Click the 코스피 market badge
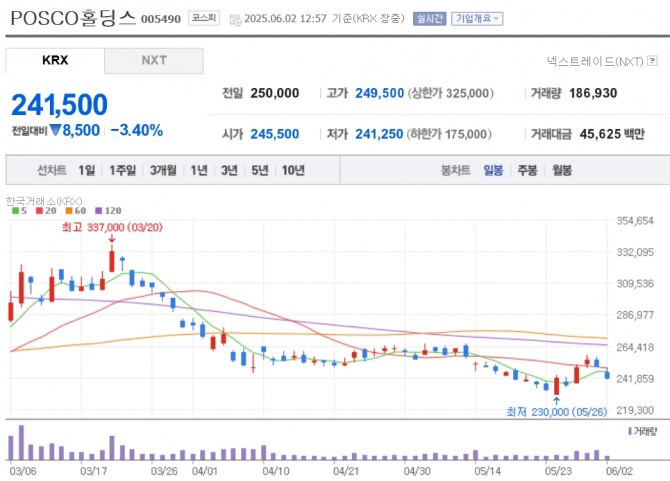 click(x=204, y=18)
